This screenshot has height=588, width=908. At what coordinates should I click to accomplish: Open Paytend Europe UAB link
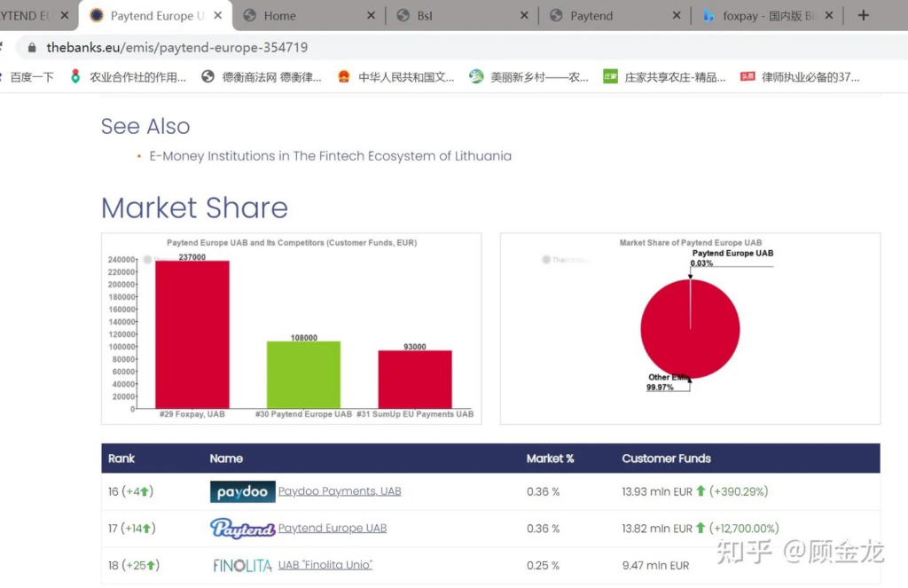click(333, 529)
